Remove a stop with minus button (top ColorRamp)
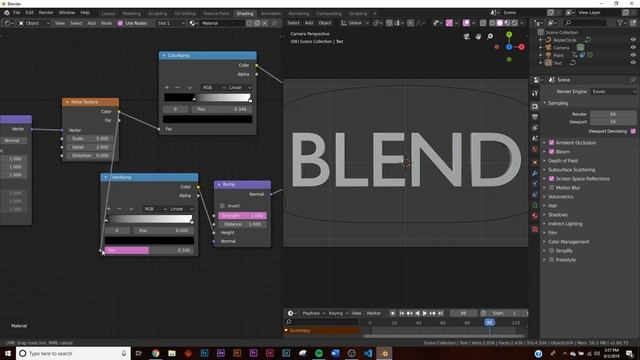 (x=178, y=87)
